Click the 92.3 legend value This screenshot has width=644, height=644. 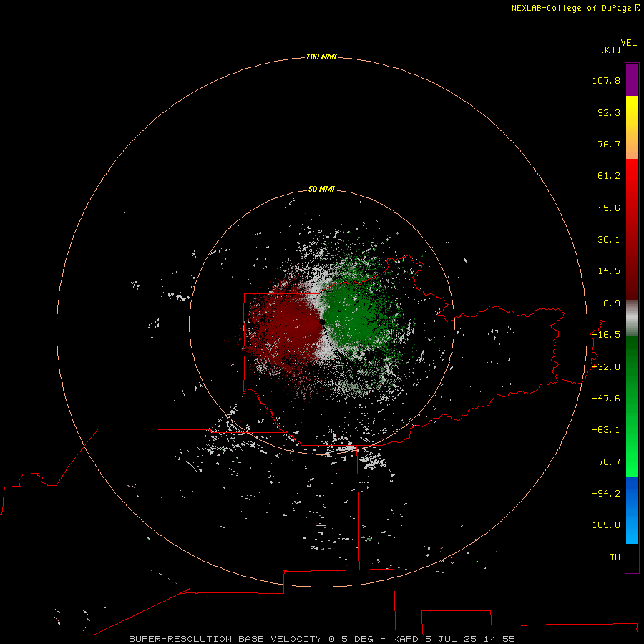tap(609, 112)
